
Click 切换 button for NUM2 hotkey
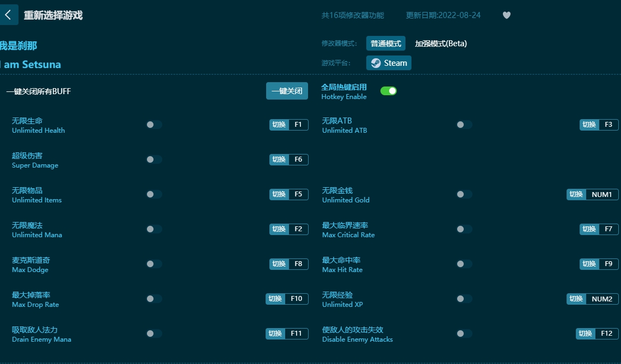point(576,299)
